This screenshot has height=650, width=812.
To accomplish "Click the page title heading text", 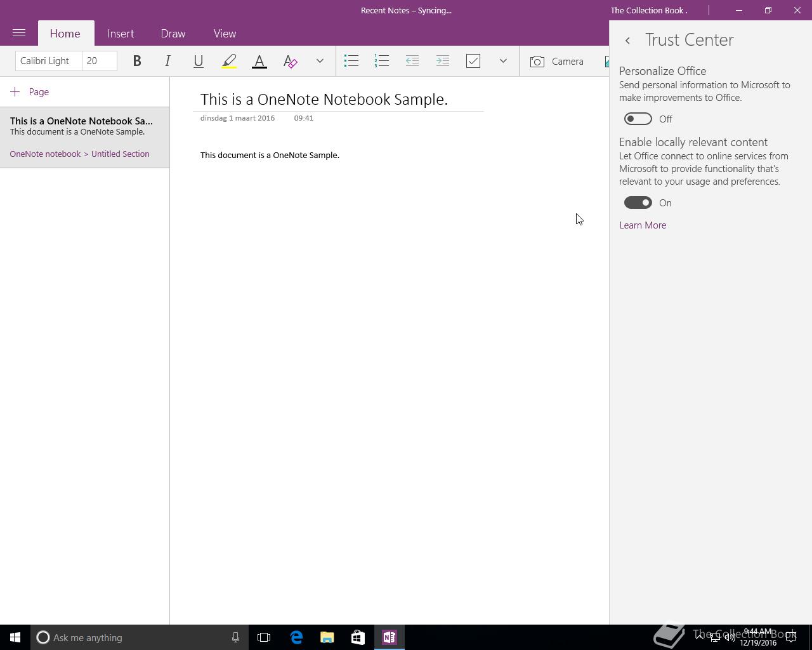I will [x=324, y=99].
